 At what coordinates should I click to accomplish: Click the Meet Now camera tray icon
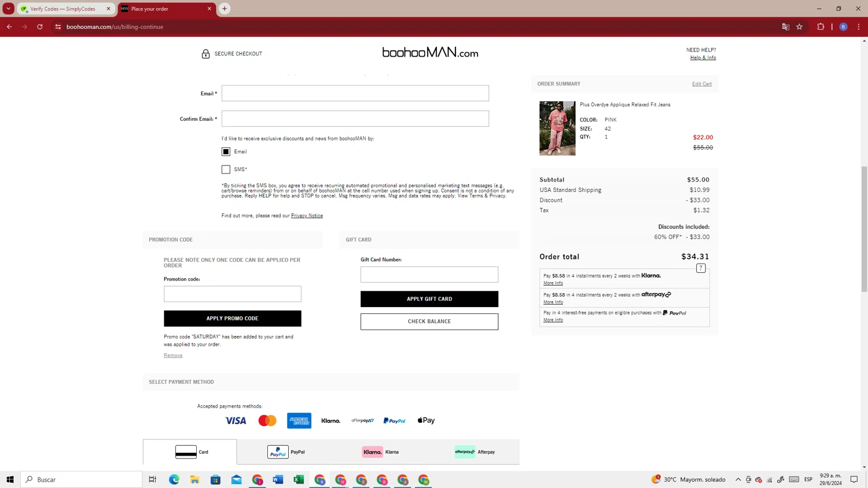pyautogui.click(x=748, y=479)
